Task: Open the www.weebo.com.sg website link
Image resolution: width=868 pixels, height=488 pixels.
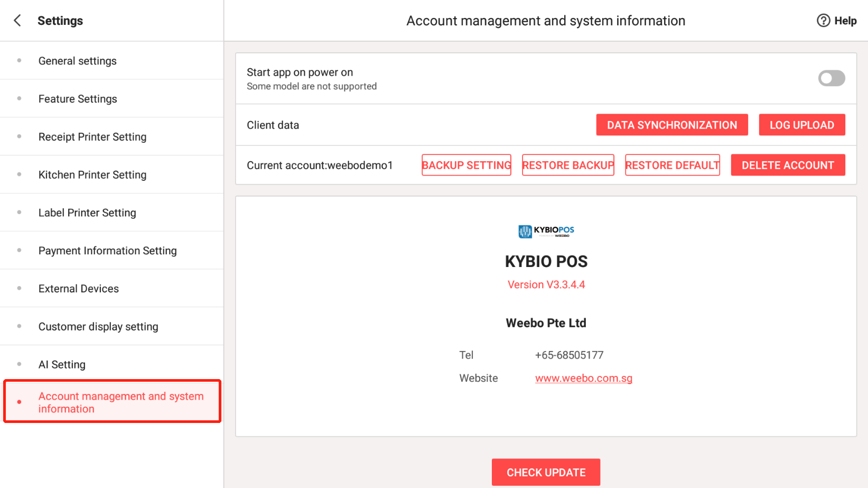Action: [584, 378]
